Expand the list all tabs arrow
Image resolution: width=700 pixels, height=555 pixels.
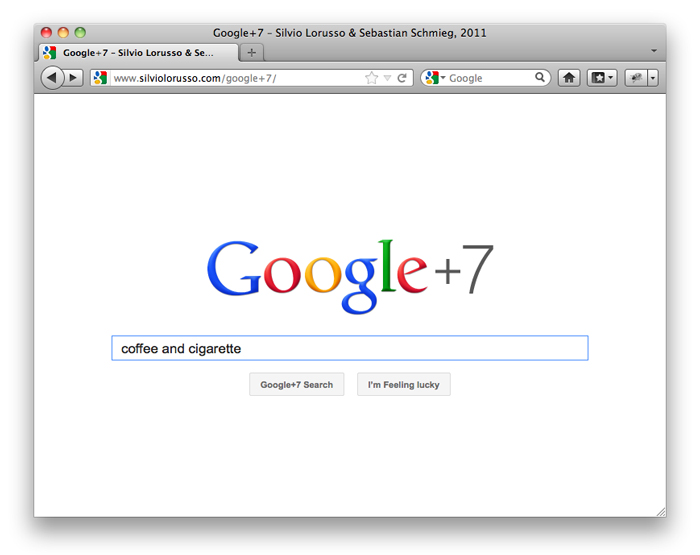pyautogui.click(x=654, y=51)
